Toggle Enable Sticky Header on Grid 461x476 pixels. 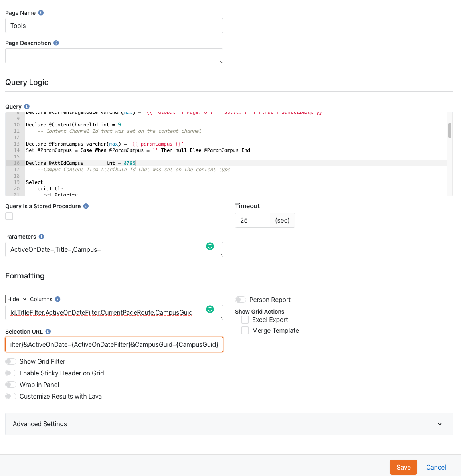[11, 373]
